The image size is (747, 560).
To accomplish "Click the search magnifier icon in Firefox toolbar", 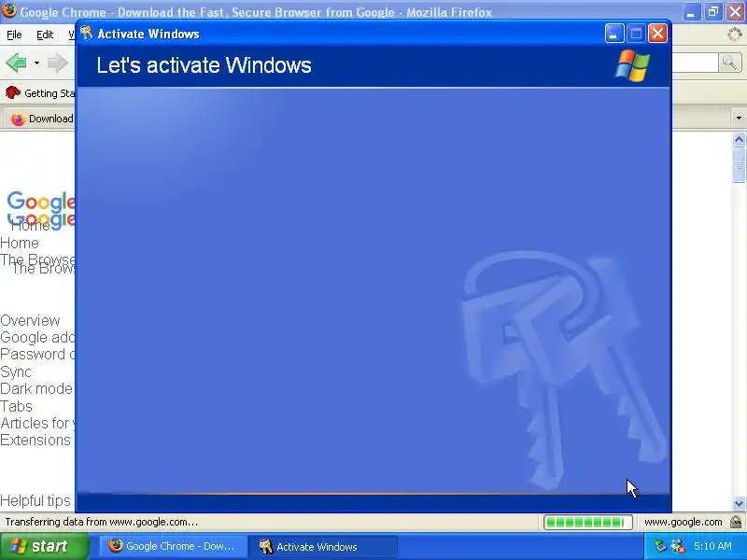I will pyautogui.click(x=729, y=63).
